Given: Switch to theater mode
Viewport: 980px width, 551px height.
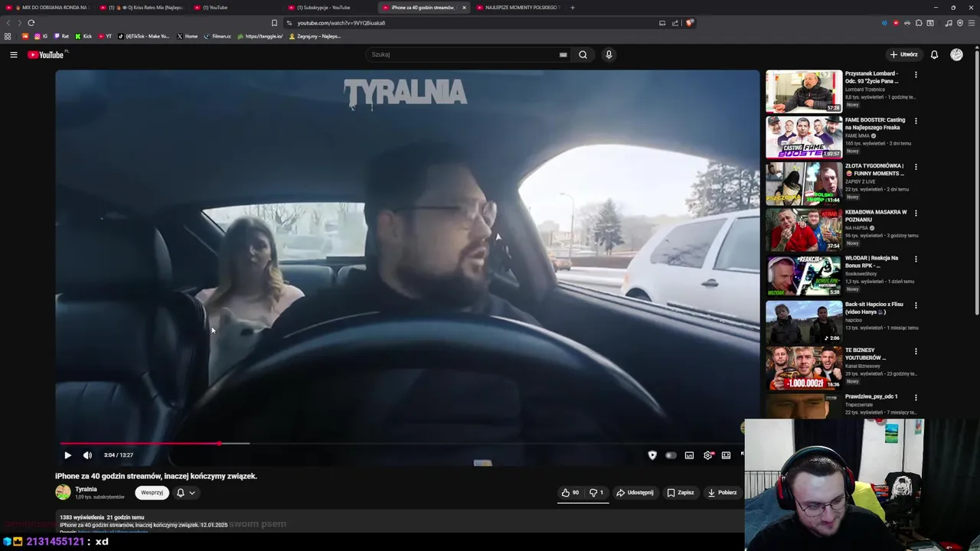Looking at the screenshot, I should (726, 455).
